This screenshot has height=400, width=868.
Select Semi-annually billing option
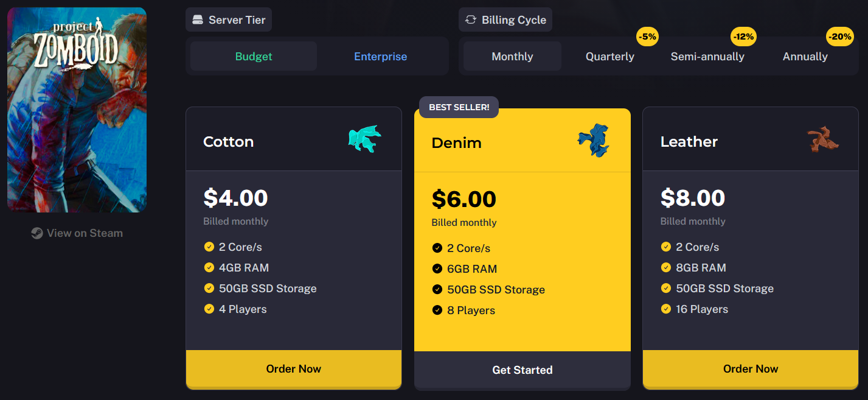[x=707, y=57]
